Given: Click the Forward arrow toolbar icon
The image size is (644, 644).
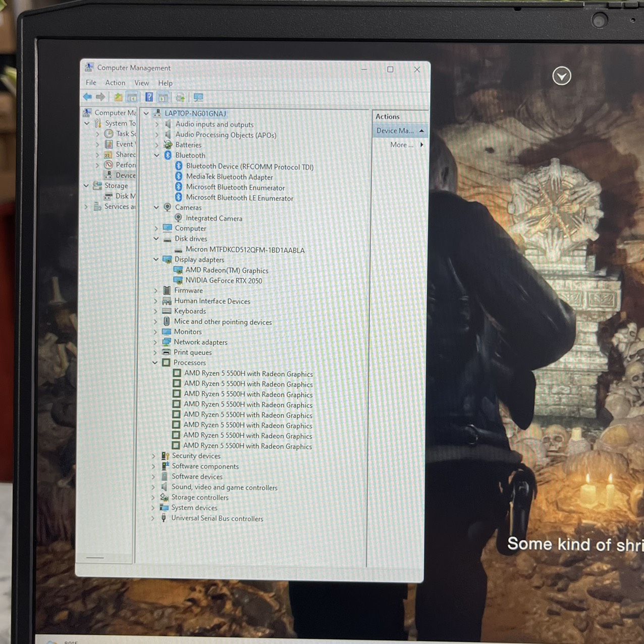Looking at the screenshot, I should point(100,97).
